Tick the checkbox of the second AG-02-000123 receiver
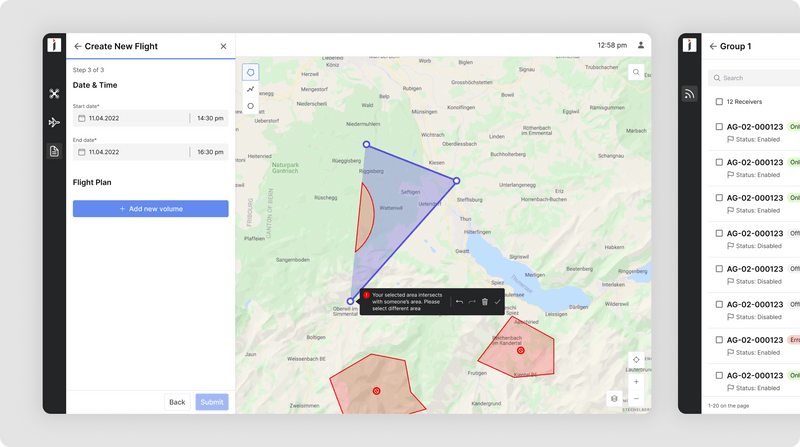 [x=719, y=162]
